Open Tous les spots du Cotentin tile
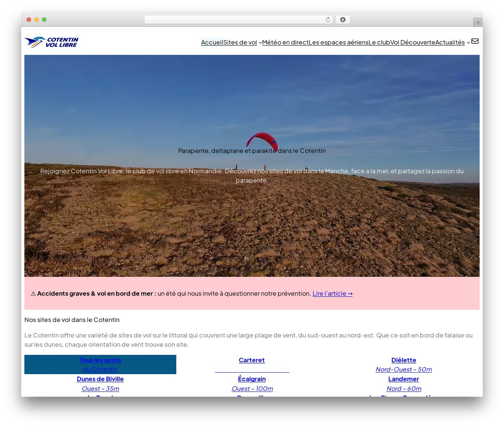 pyautogui.click(x=100, y=364)
